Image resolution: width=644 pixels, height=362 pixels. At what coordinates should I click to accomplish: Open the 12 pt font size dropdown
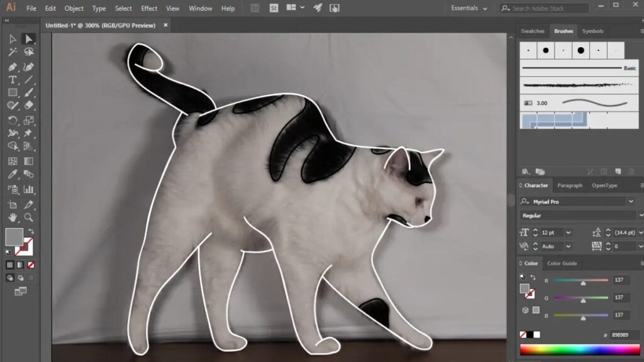click(568, 233)
